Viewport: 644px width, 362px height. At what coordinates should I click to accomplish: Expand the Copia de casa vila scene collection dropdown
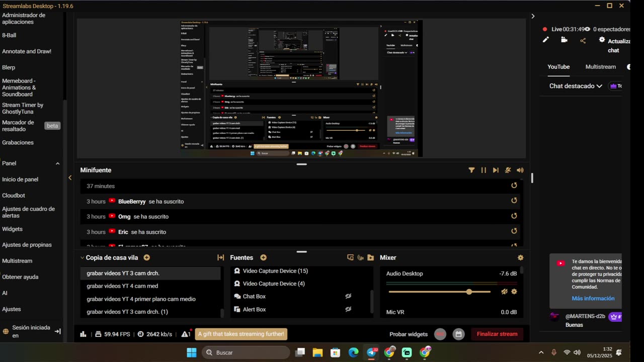pos(82,257)
